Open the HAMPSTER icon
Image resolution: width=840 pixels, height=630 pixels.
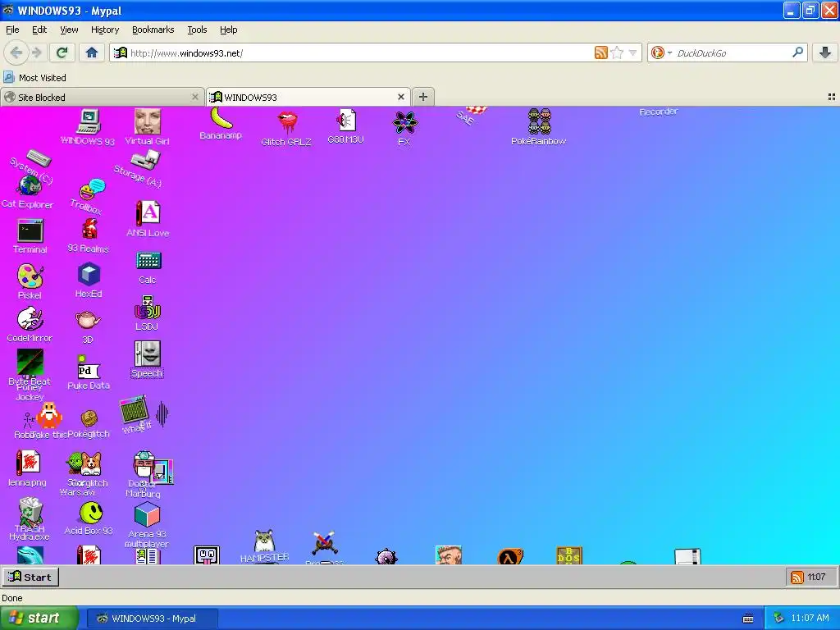[265, 541]
